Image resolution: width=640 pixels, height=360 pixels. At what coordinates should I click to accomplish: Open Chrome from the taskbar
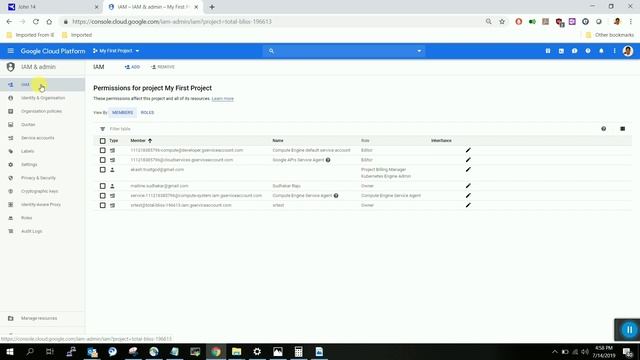tap(216, 352)
